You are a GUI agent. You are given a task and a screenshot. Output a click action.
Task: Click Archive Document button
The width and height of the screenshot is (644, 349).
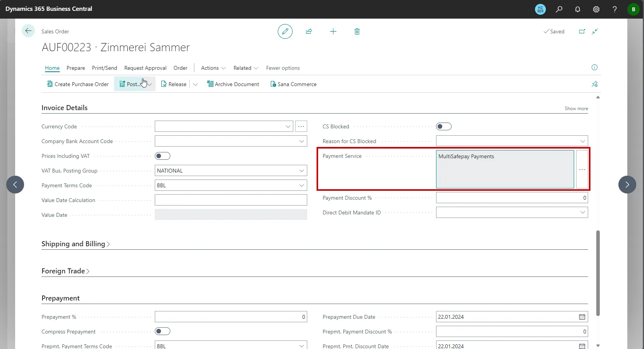[233, 84]
